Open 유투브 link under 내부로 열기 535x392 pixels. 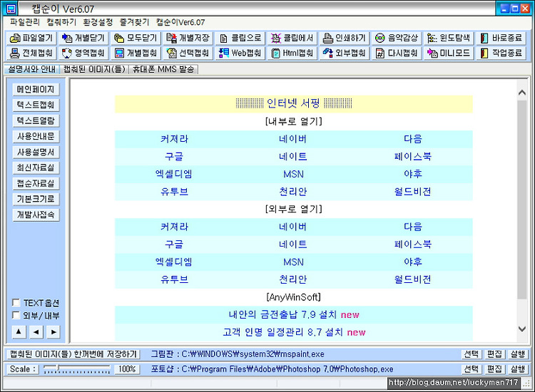coord(174,192)
